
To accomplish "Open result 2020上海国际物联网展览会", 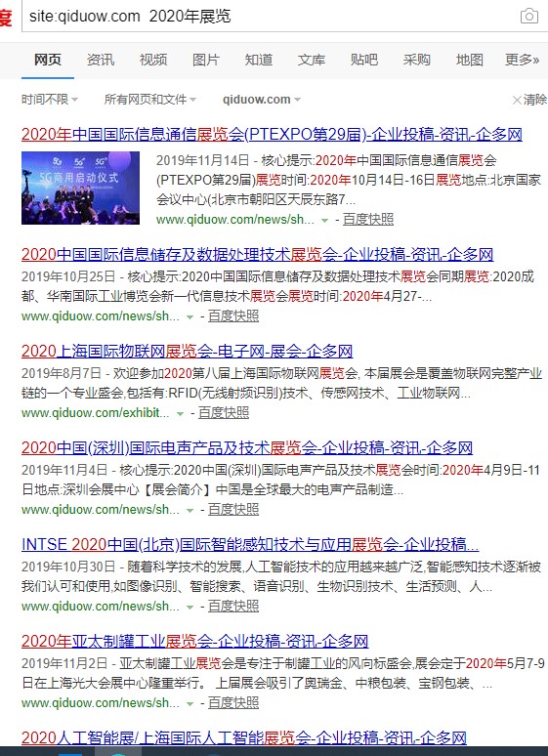I will [x=187, y=351].
